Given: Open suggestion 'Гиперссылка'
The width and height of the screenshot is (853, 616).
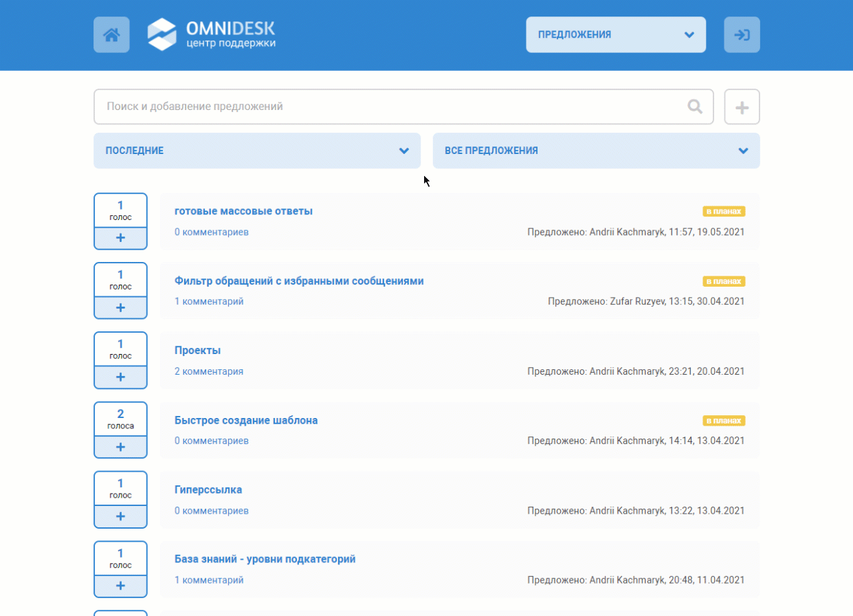Looking at the screenshot, I should [x=208, y=489].
